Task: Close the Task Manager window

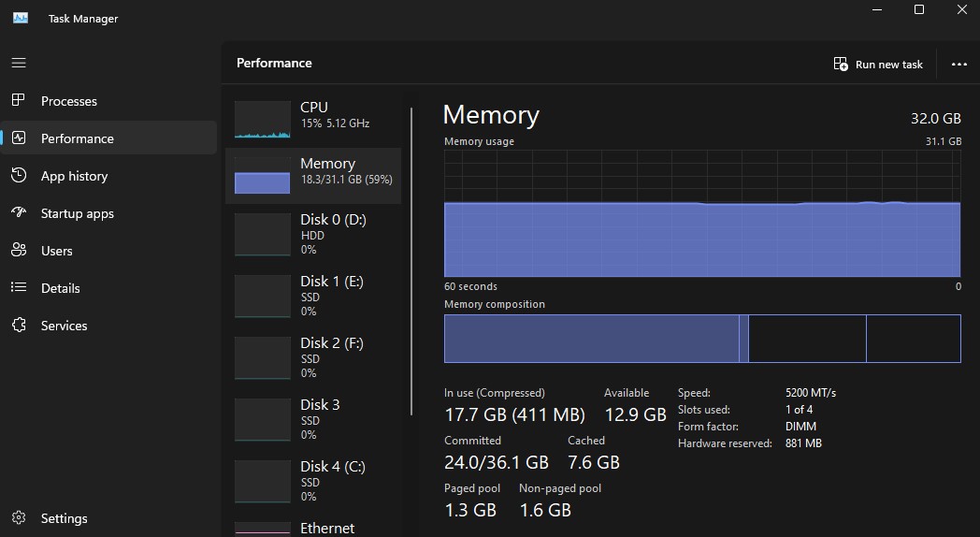Action: pos(962,9)
